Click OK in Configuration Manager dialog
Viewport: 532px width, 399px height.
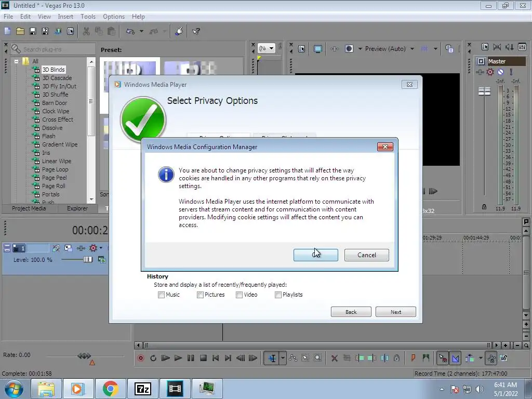point(315,255)
